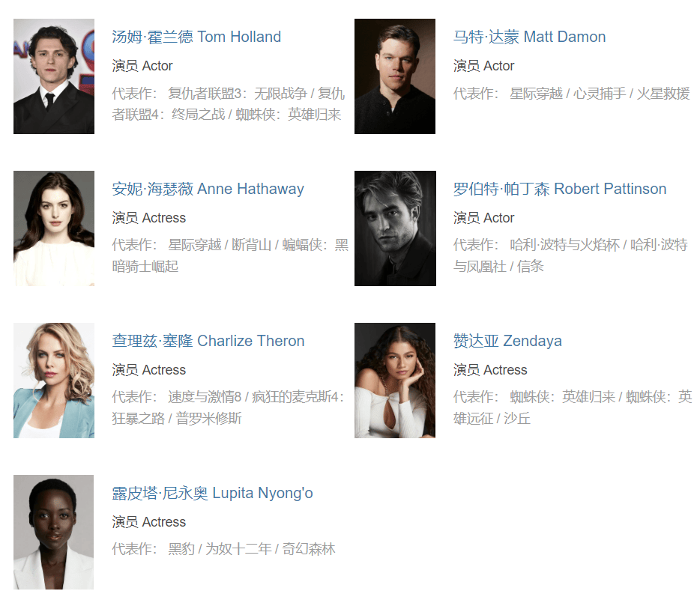Click the portrait thumbnail beside the Charlize Theron entry
Image resolution: width=700 pixels, height=594 pixels.
click(x=54, y=381)
